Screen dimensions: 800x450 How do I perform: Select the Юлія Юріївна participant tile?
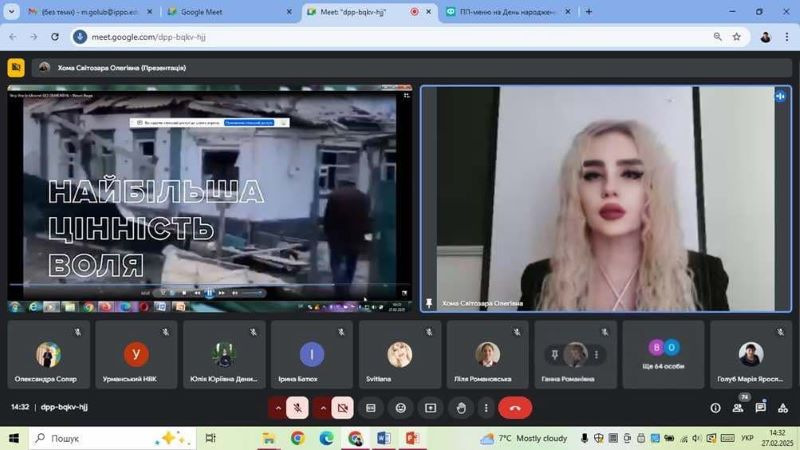(224, 355)
